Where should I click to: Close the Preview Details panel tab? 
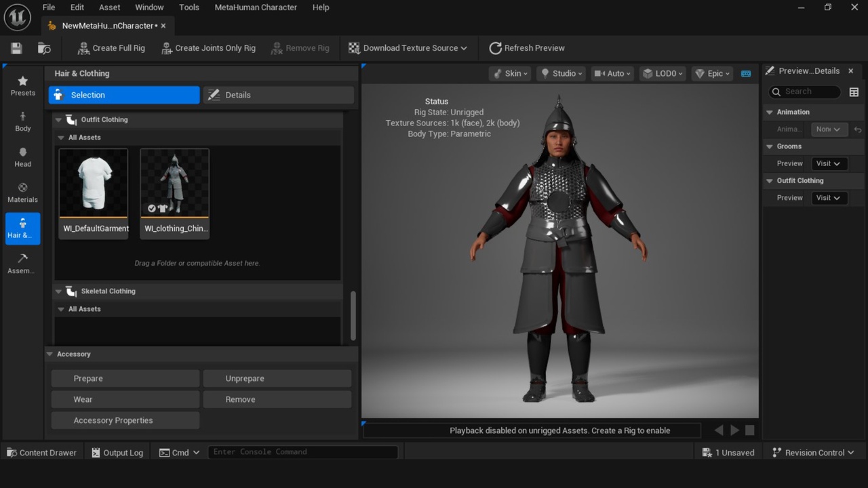pos(851,71)
